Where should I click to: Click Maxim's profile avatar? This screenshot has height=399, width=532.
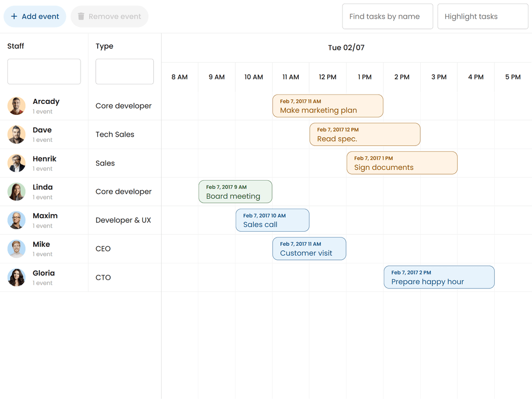coord(17,220)
